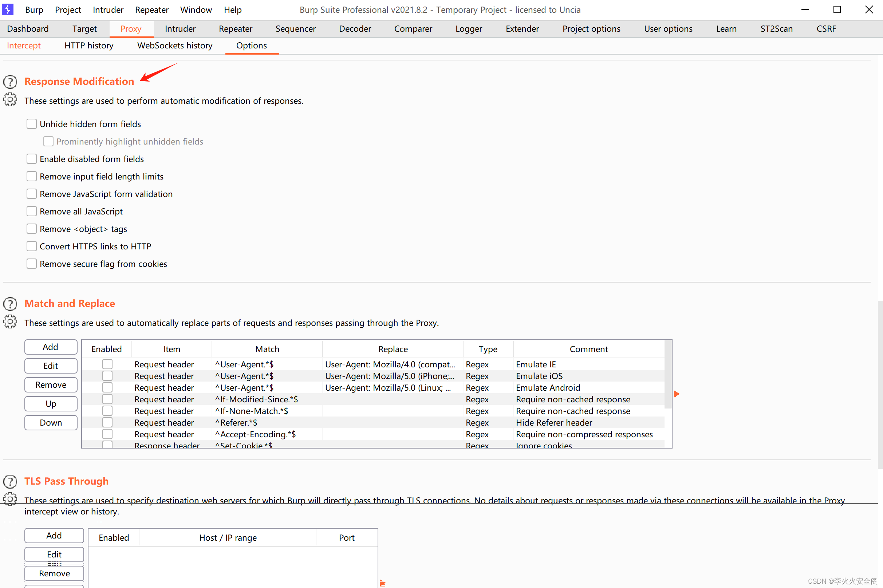This screenshot has width=883, height=588.
Task: Enable the Emulate IE rule checkbox
Action: pyautogui.click(x=108, y=364)
